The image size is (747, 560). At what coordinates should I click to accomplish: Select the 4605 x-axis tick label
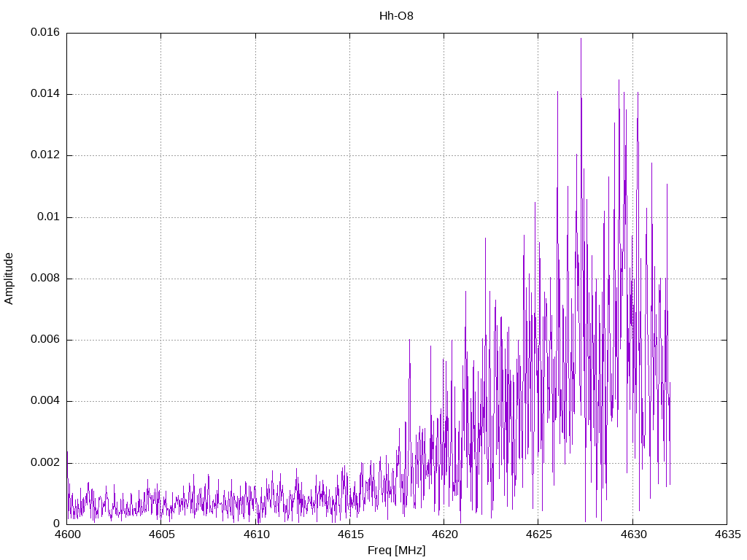pyautogui.click(x=160, y=534)
